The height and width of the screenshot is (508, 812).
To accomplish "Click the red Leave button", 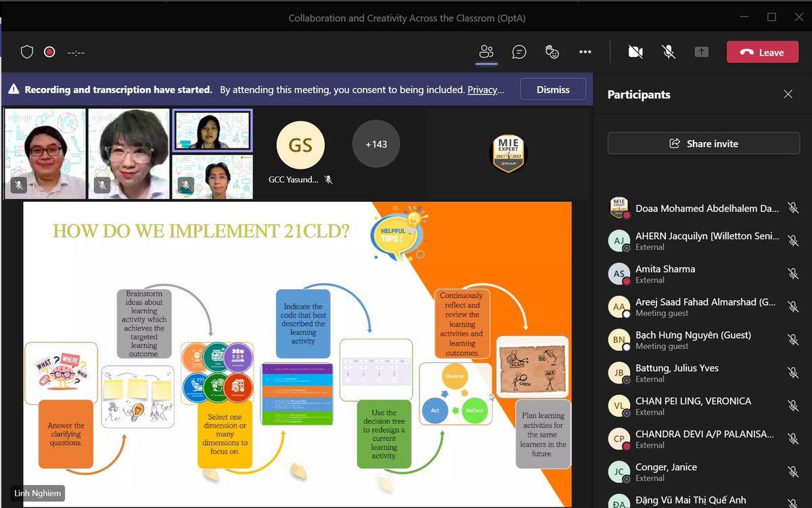I will [763, 52].
